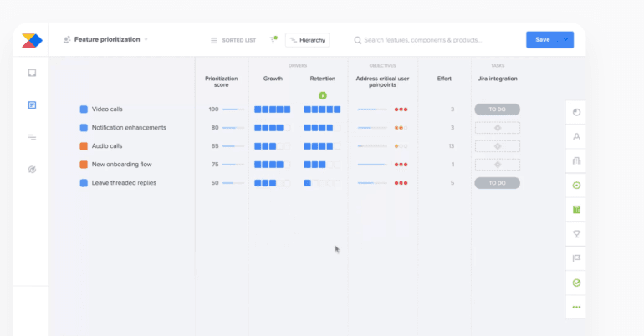The image size is (644, 336).
Task: Adjust Retention rating for New onboarding flow
Action: click(x=322, y=165)
